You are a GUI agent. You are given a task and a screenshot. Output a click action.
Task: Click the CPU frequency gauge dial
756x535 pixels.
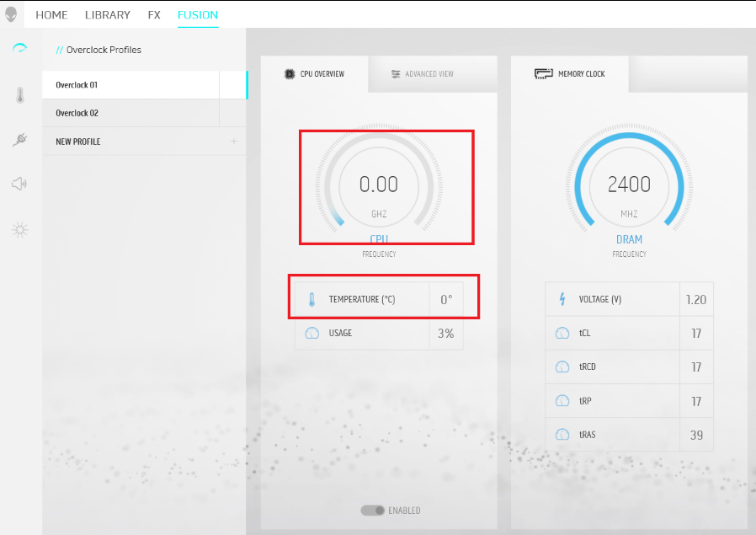pos(379,186)
